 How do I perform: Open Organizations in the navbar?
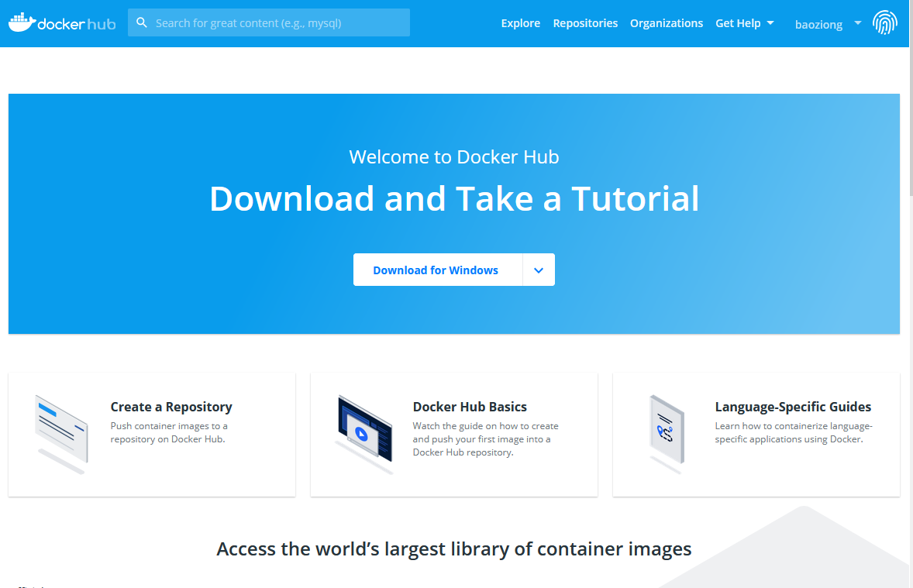tap(666, 23)
